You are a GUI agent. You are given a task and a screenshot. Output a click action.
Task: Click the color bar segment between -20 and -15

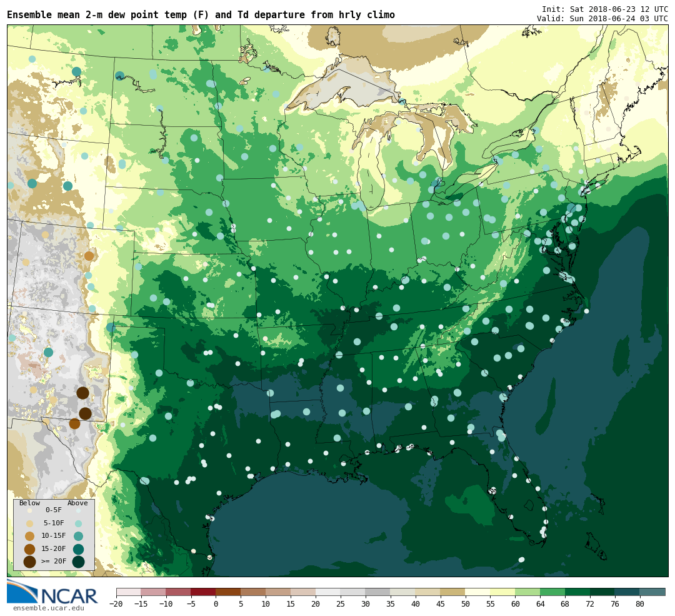click(x=129, y=592)
